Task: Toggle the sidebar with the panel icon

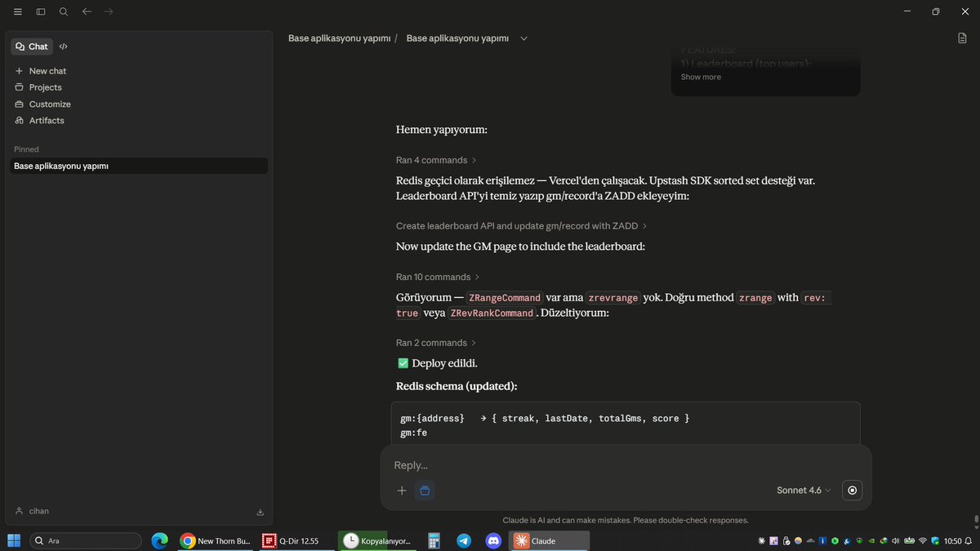Action: pos(40,11)
